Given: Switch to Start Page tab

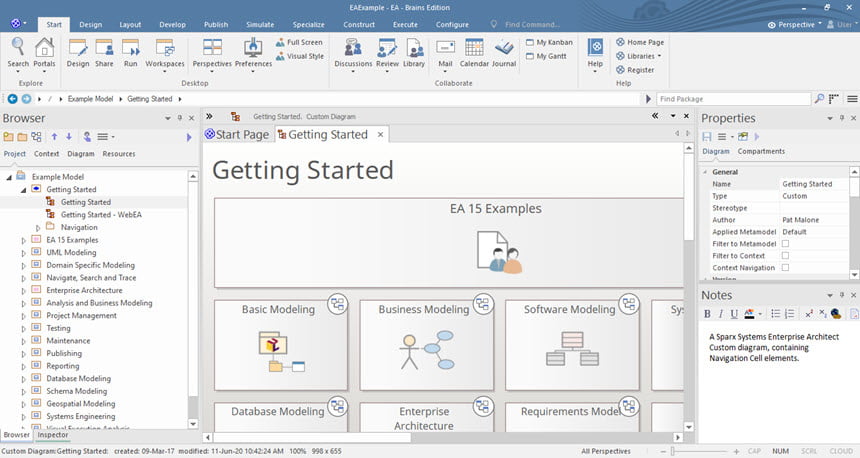Looking at the screenshot, I should (237, 134).
